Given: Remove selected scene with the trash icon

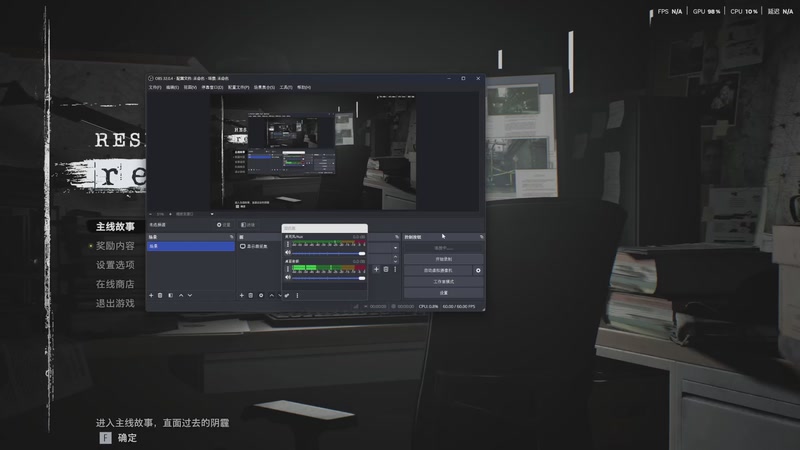Looking at the screenshot, I should (160, 295).
